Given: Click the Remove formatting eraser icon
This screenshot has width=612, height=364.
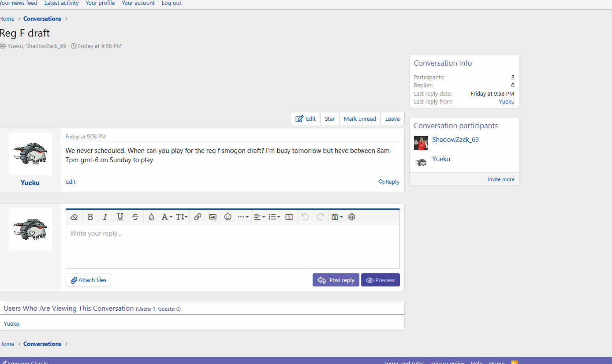Looking at the screenshot, I should pos(74,217).
